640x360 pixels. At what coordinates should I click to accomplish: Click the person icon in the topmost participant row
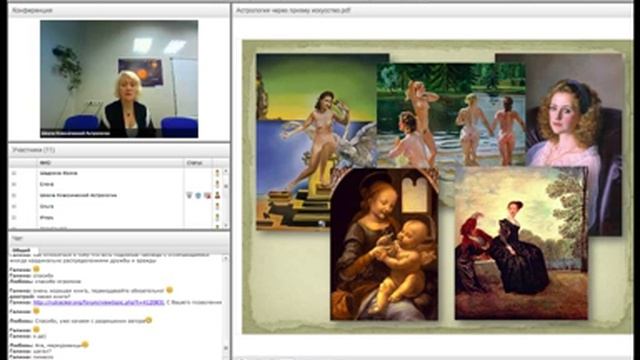tap(218, 173)
